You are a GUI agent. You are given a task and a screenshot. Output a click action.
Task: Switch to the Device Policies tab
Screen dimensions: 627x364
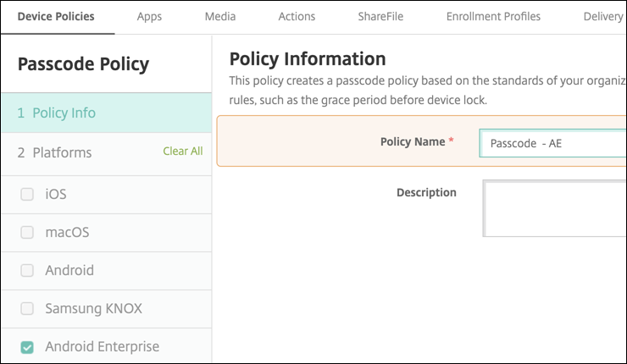coord(57,16)
